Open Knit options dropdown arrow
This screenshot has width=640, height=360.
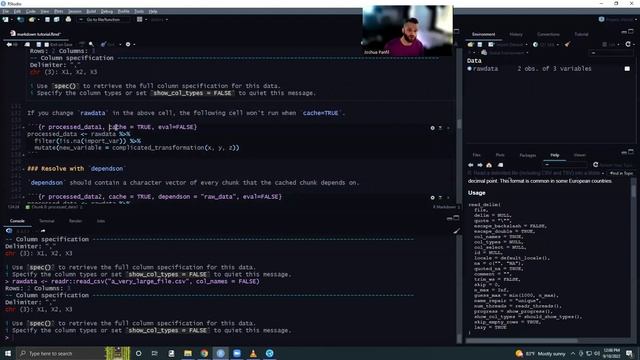pyautogui.click(x=120, y=44)
